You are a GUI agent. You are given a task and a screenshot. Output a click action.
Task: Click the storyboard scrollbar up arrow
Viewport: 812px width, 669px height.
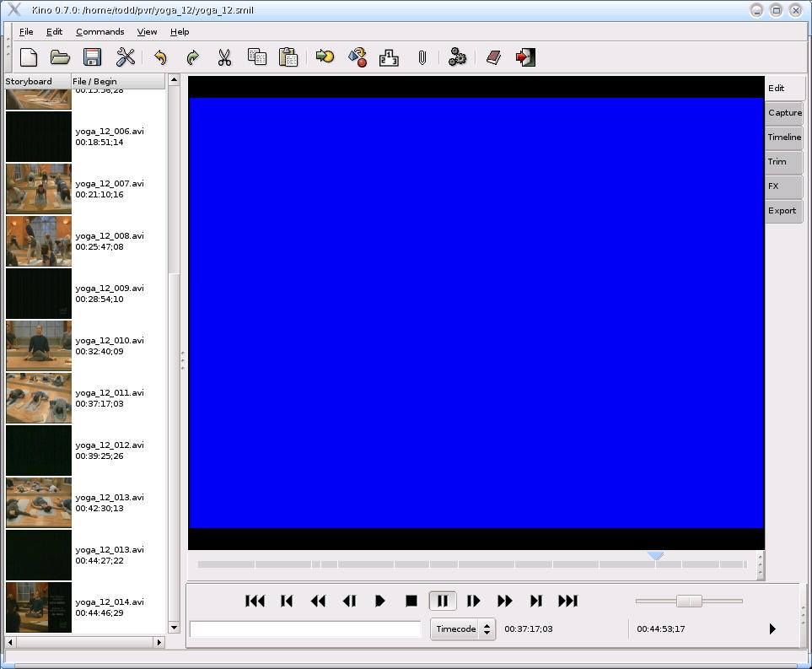tap(174, 80)
